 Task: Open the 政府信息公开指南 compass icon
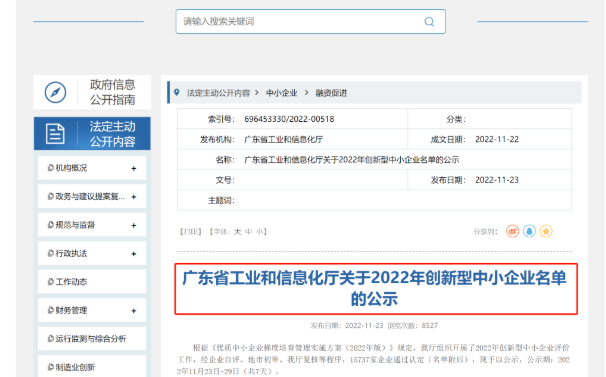click(55, 92)
